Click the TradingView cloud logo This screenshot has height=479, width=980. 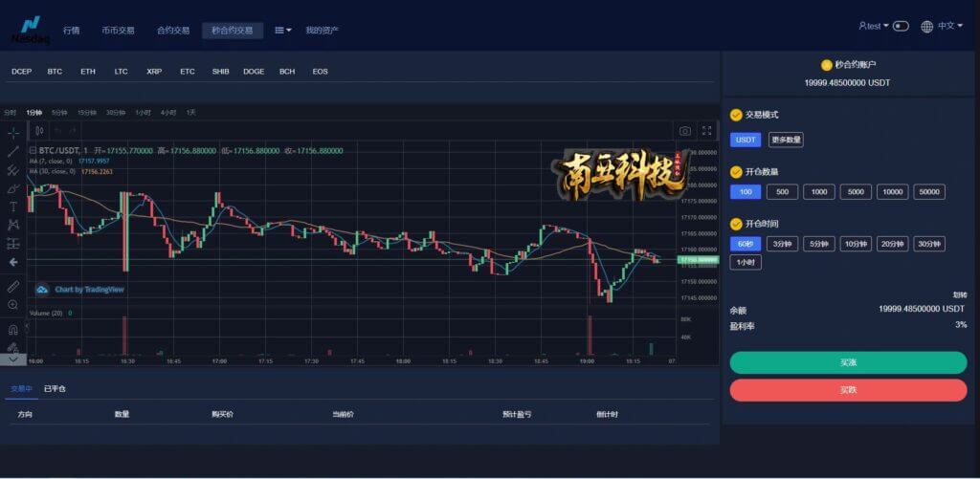pyautogui.click(x=42, y=289)
